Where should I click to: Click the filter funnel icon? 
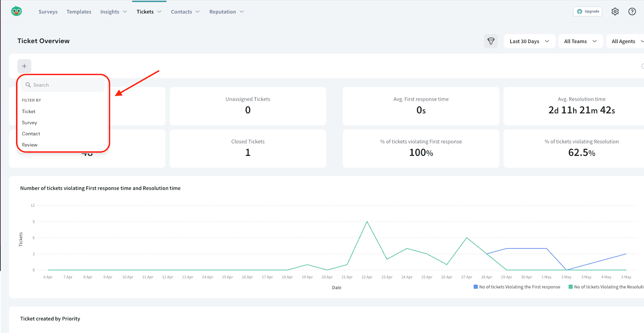(491, 41)
